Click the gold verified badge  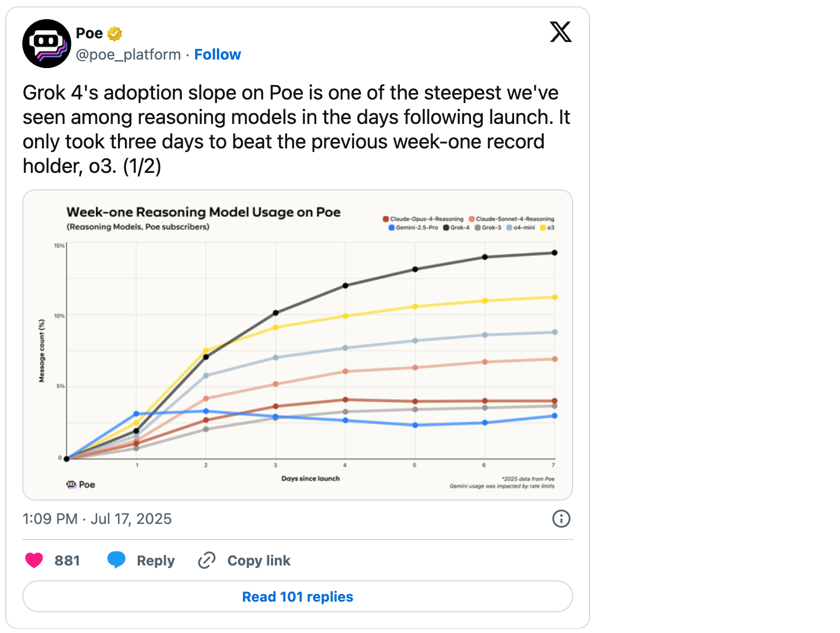click(115, 34)
